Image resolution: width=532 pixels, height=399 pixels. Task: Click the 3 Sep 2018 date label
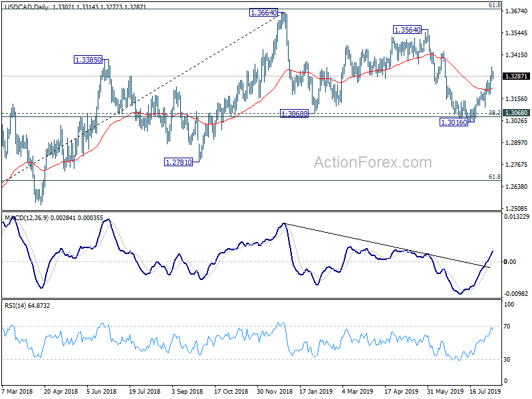coord(187,391)
